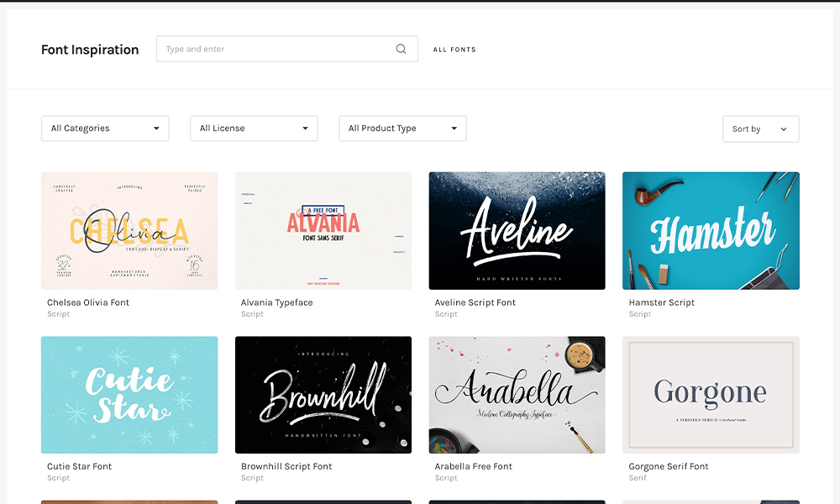Open the Gorgone serif preview image
The width and height of the screenshot is (840, 504).
[x=711, y=395]
